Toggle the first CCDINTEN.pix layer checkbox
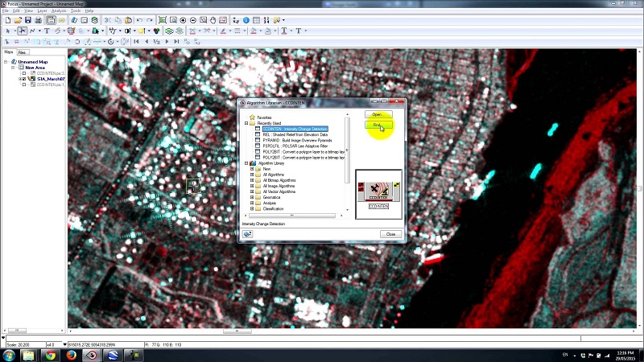This screenshot has height=362, width=644. click(x=24, y=73)
